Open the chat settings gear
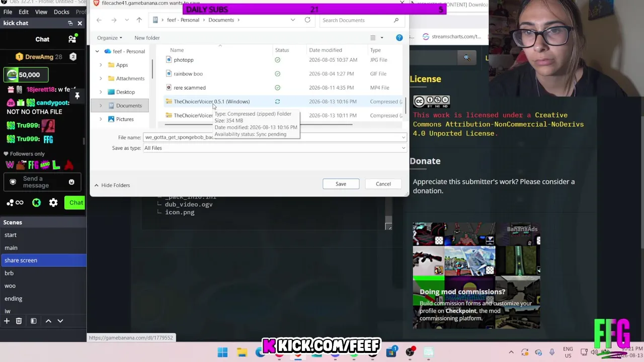Screen dimensions: 644x362 (x=53, y=203)
